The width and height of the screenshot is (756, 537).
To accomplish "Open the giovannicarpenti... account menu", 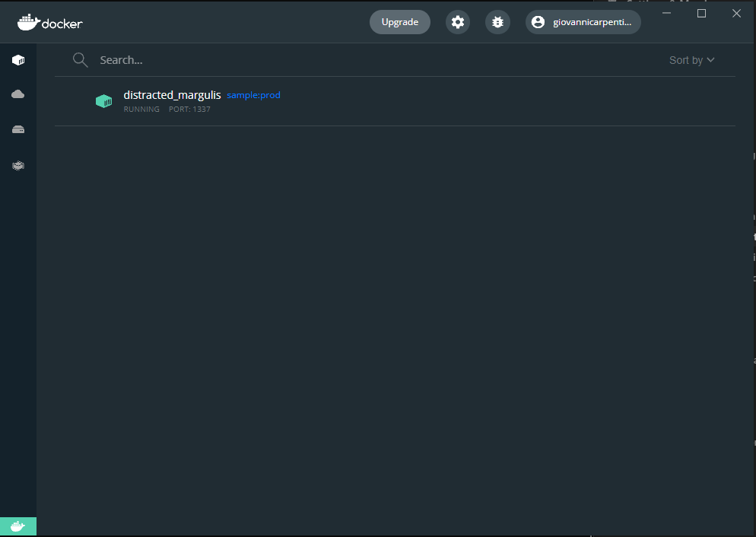I will click(x=583, y=22).
